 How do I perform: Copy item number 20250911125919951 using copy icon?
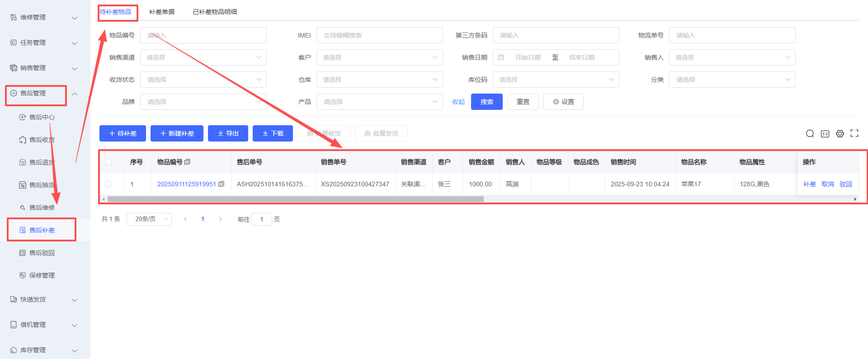coord(221,184)
